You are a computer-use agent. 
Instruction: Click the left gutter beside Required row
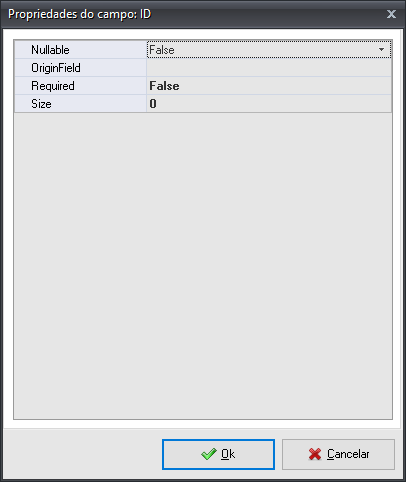pos(22,86)
